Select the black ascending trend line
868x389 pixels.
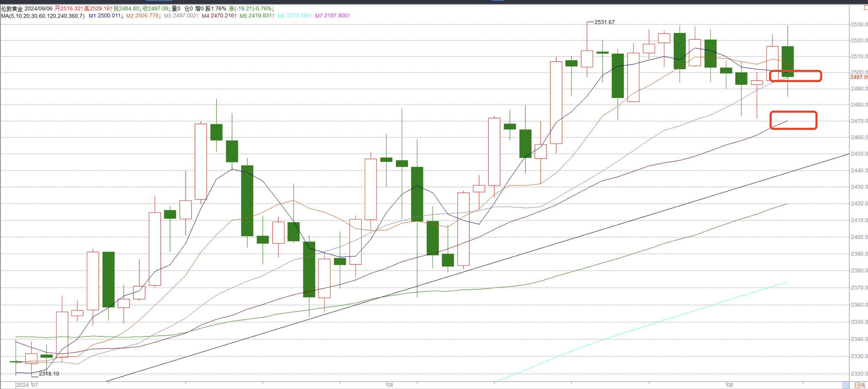478,268
